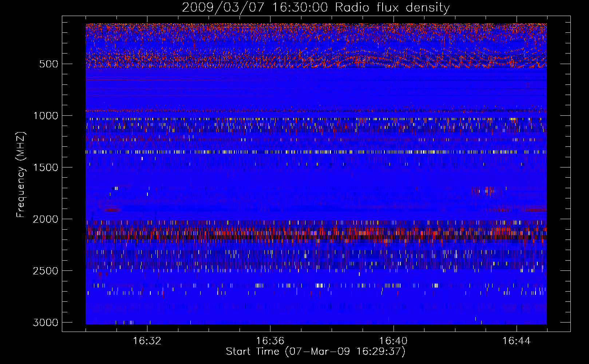Click the 1500 frequency tick label
Viewport: 589px width, 364px height.
(x=46, y=167)
